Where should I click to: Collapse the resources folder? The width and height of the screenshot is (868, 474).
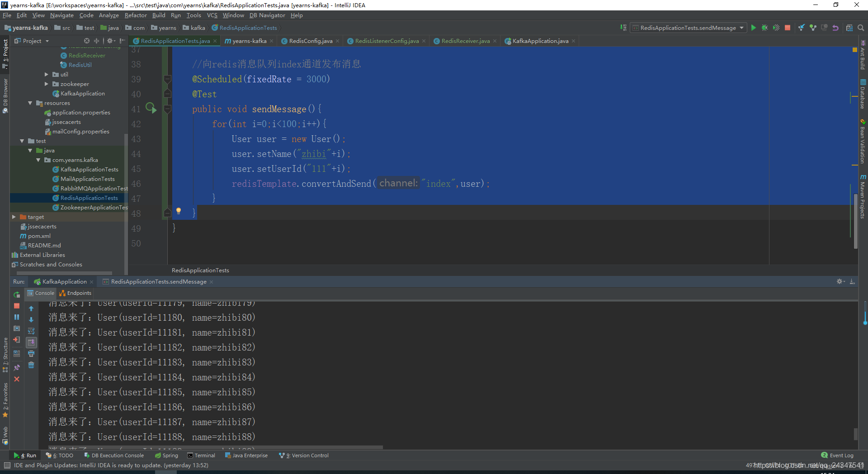click(x=30, y=103)
